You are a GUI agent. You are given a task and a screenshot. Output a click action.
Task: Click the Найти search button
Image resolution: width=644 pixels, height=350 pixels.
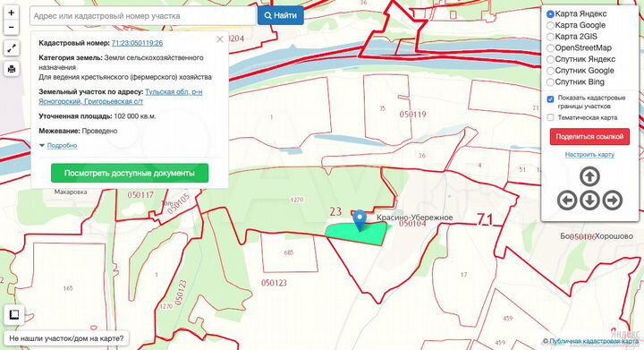281,15
